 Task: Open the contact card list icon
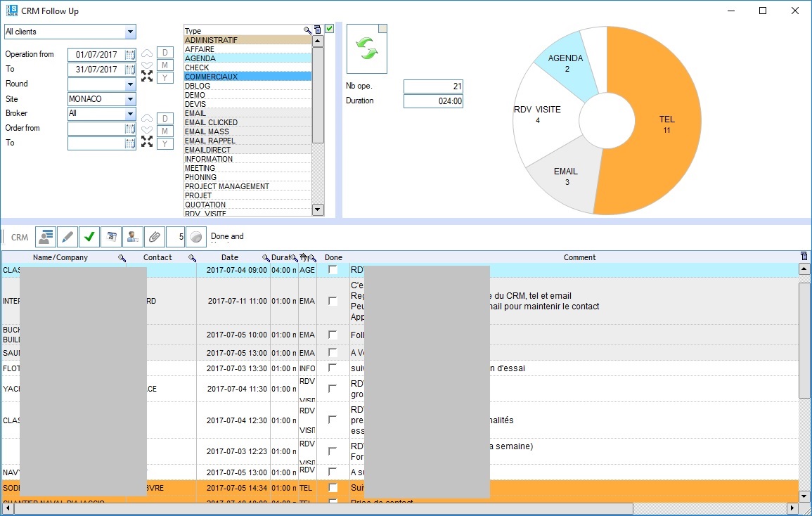46,237
